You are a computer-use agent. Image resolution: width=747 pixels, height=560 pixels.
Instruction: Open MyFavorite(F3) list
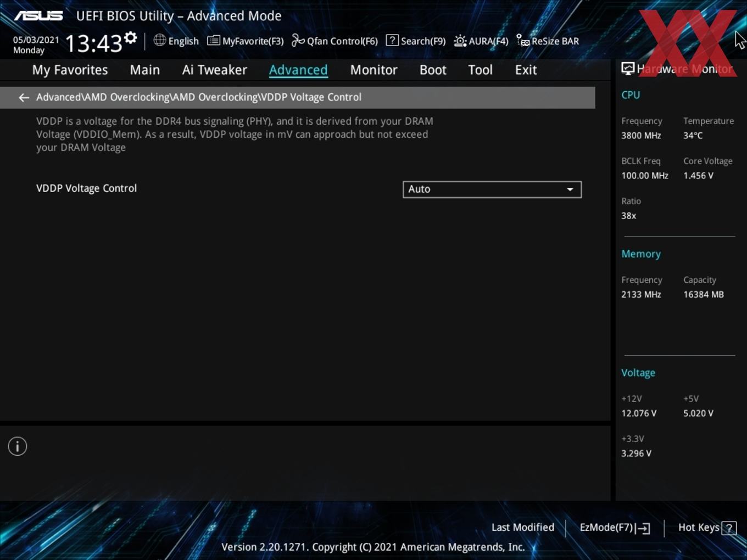pos(245,41)
